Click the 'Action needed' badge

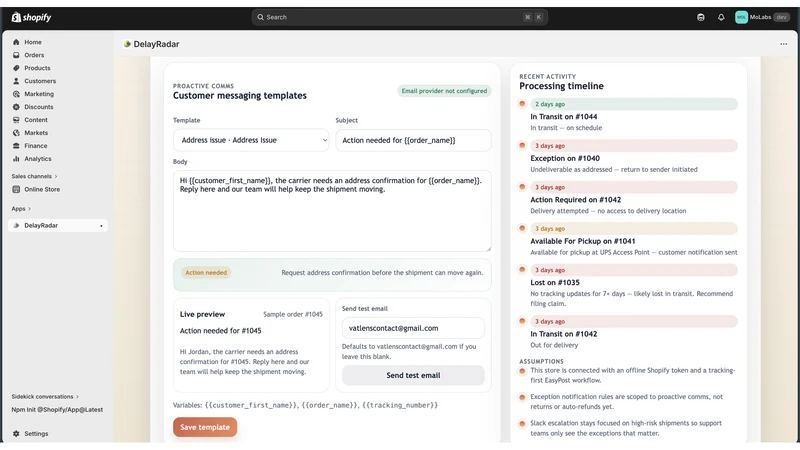[206, 272]
